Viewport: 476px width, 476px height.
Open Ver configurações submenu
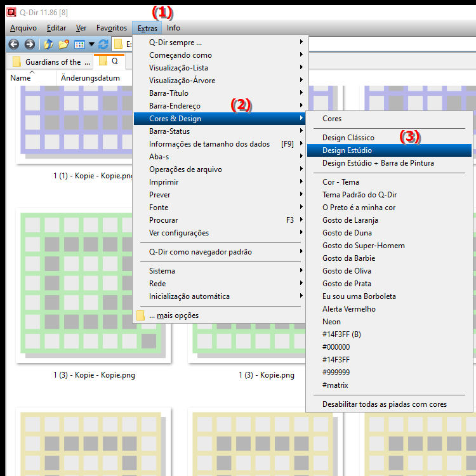(219, 233)
